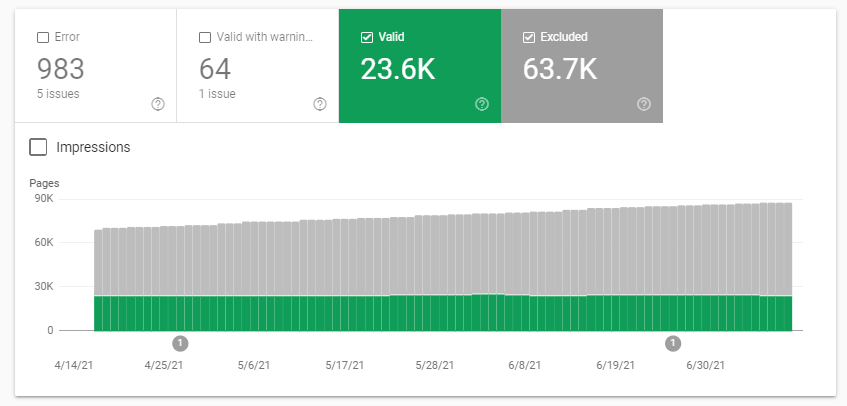
Task: Select the gray Excluded 63.7K card
Action: pos(582,66)
